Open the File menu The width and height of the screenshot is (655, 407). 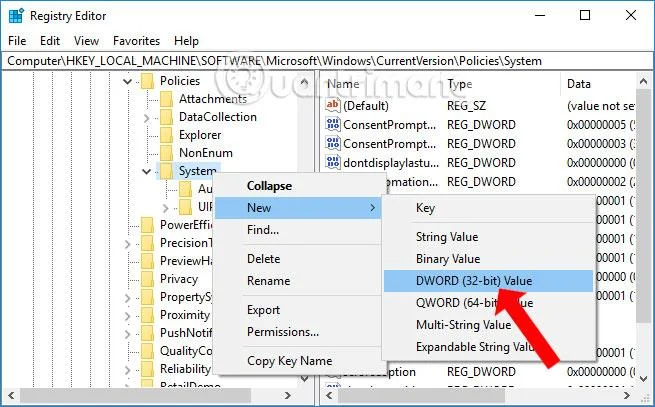point(17,41)
